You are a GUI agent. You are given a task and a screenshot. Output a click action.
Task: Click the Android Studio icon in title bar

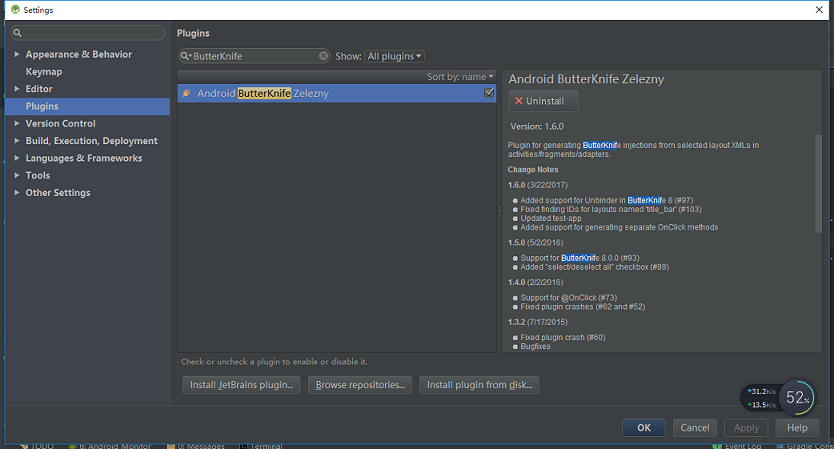click(x=15, y=10)
